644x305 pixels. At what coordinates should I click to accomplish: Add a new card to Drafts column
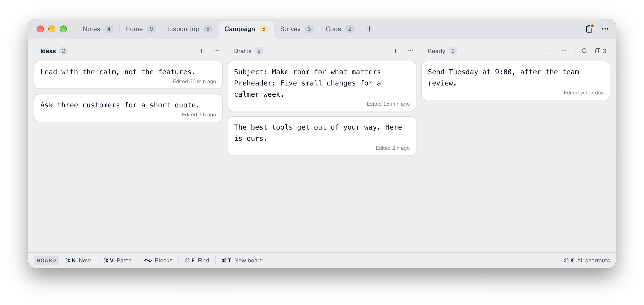tap(395, 51)
